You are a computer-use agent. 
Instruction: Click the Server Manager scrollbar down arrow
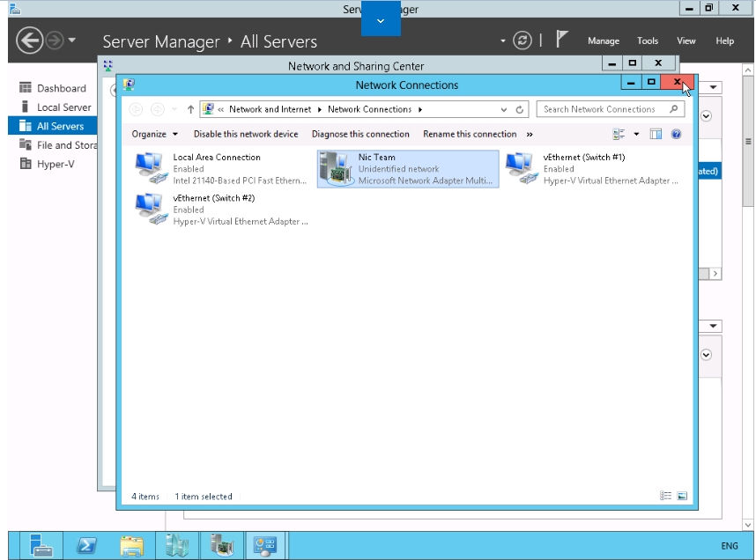[748, 525]
